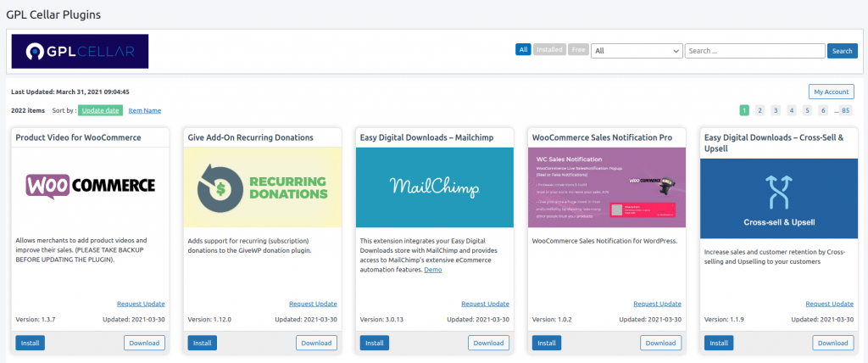Request Update for WooCommerce Sales Notification Pro

[657, 304]
